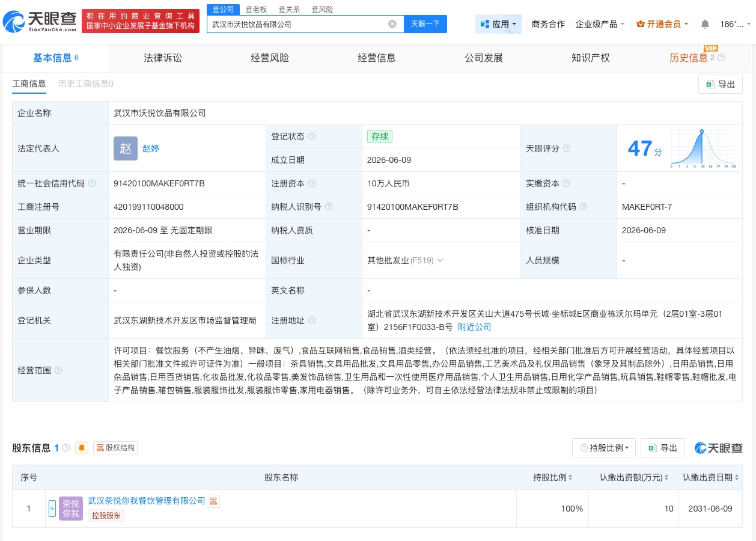Image resolution: width=756 pixels, height=541 pixels.
Task: Open the account menu 186*...
Action: 735,24
